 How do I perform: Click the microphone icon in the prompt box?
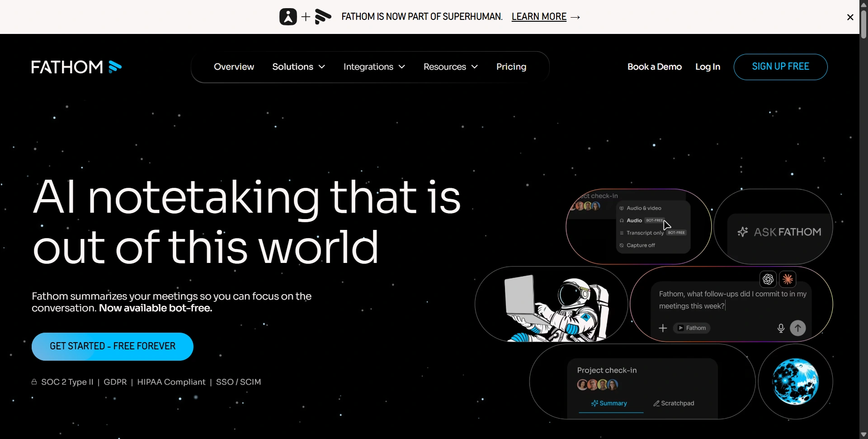pos(781,328)
